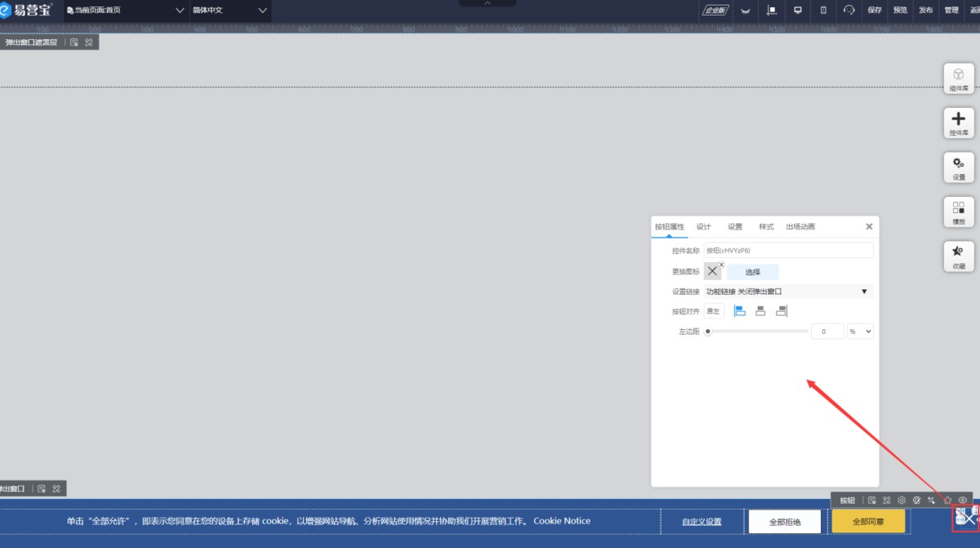Toggle eye visibility on 按钮 toolbar
980x548 pixels.
point(963,500)
